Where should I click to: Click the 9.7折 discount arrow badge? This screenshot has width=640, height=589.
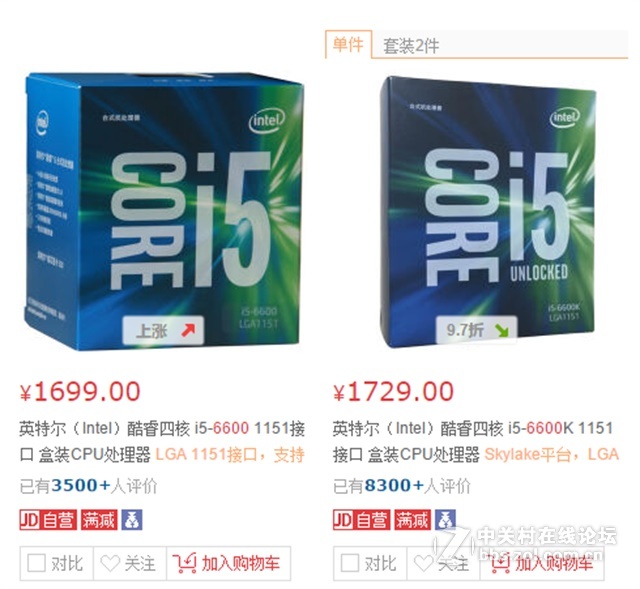476,329
